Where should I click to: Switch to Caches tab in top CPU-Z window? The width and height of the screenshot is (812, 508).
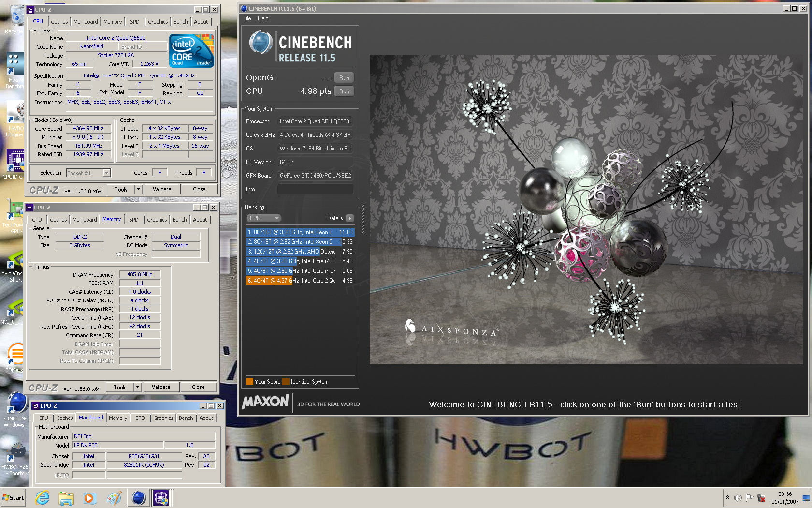[x=59, y=22]
